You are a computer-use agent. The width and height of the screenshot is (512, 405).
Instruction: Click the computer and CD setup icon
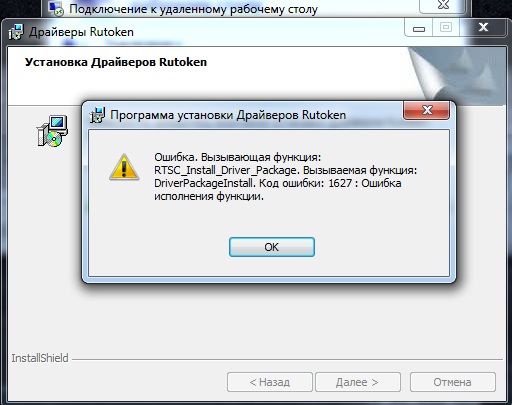52,131
